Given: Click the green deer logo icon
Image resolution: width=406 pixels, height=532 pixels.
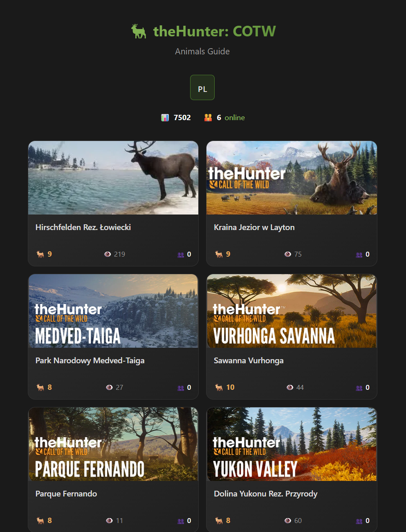Looking at the screenshot, I should click(139, 31).
